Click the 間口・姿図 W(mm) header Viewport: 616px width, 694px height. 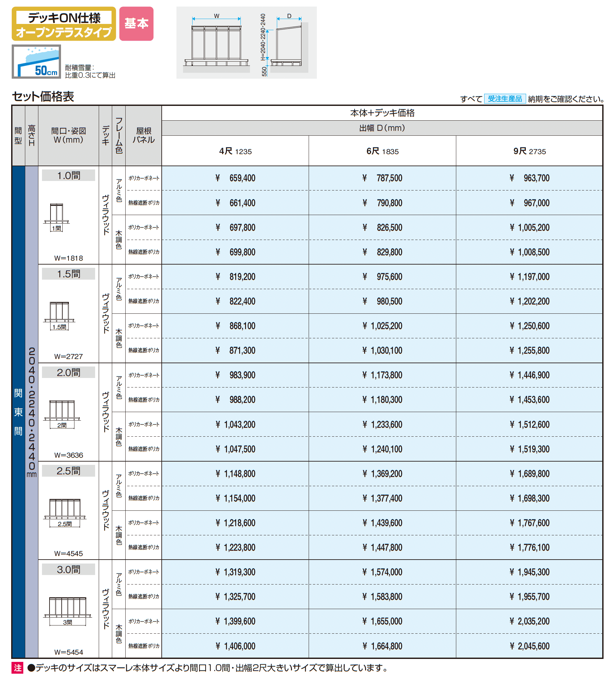coord(69,135)
